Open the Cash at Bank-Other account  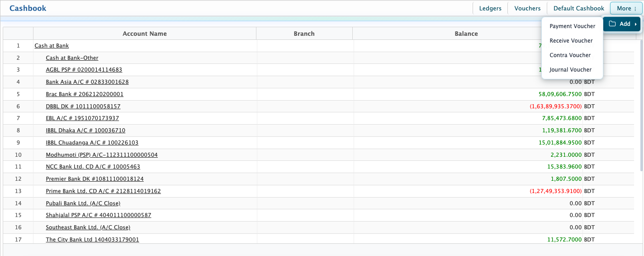pyautogui.click(x=72, y=58)
